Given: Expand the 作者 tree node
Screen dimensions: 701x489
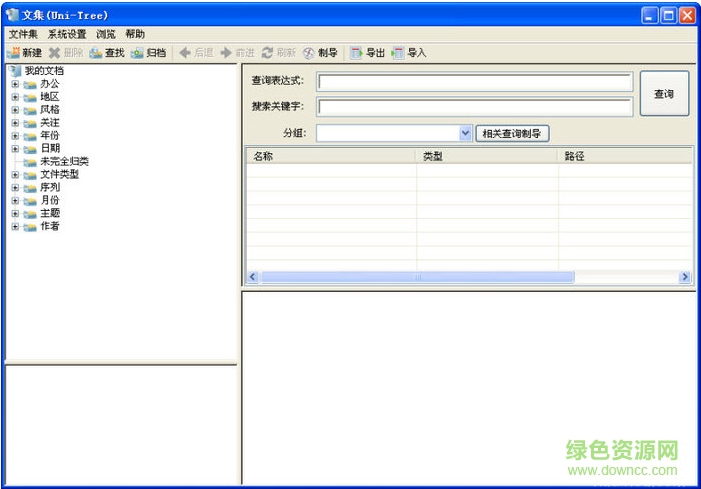Looking at the screenshot, I should 15,226.
